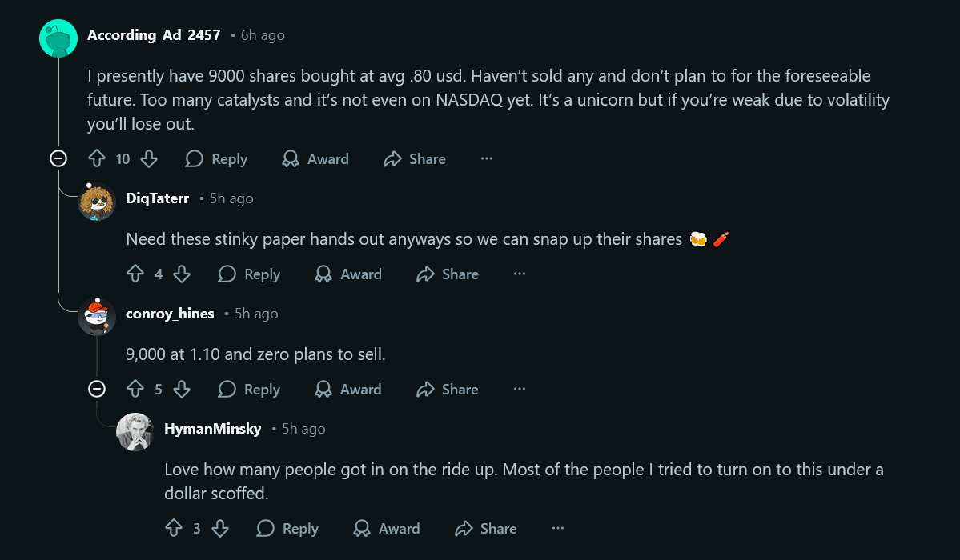Open more options on DiqTaterr's comment
Viewport: 960px width, 560px height.
[x=519, y=274]
